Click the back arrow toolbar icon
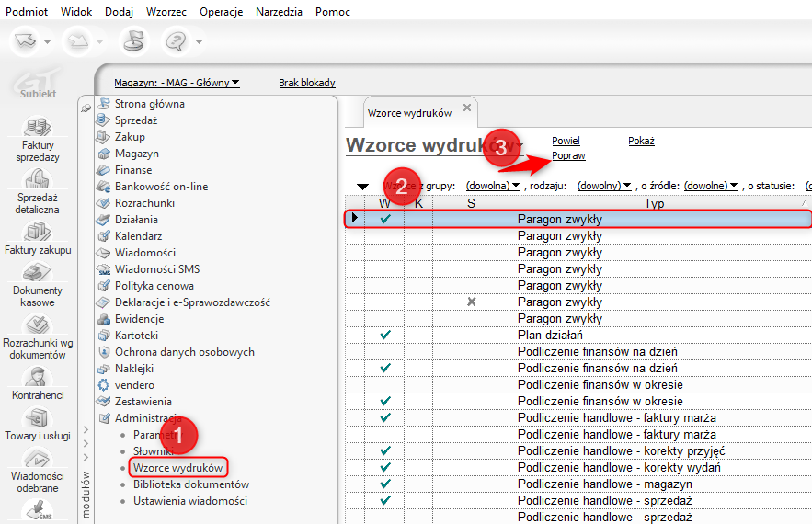 25,40
